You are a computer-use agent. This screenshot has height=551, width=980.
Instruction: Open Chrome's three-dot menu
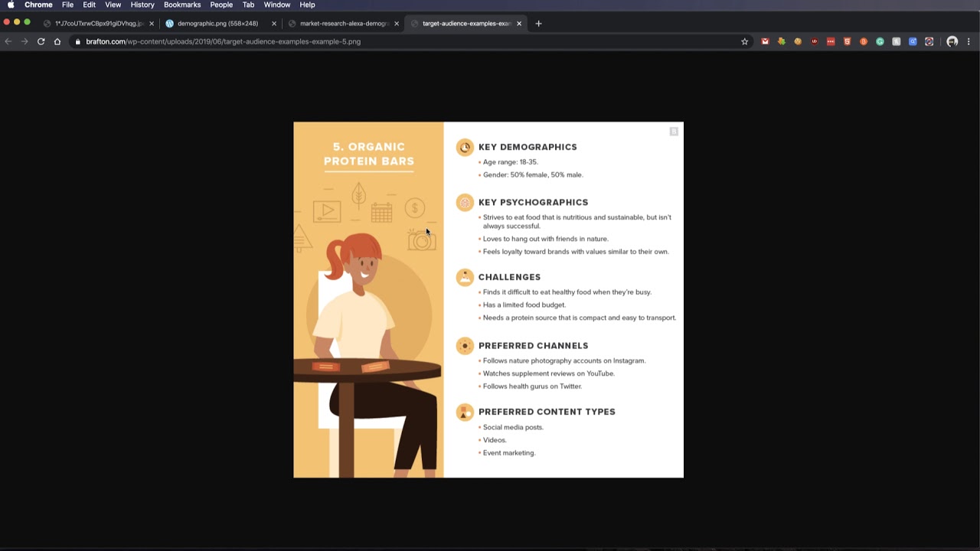(969, 41)
